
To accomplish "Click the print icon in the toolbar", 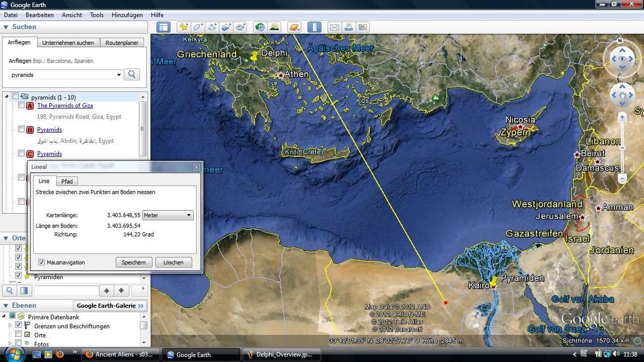I will (x=348, y=27).
